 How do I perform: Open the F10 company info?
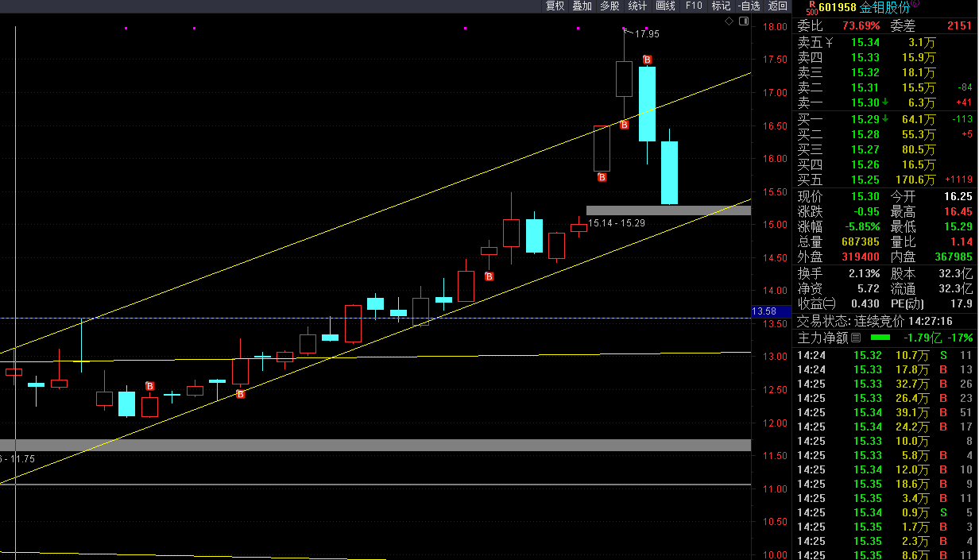click(x=694, y=6)
